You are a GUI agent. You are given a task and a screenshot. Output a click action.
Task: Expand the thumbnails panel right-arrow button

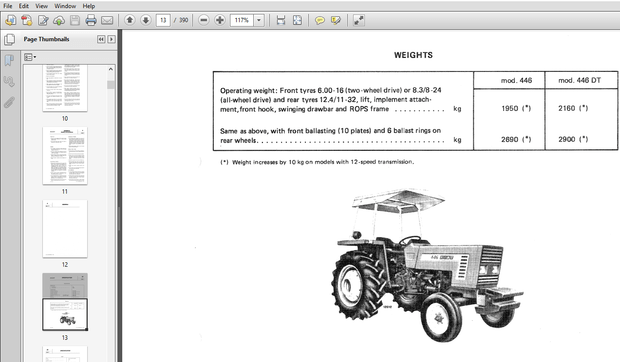pyautogui.click(x=112, y=39)
